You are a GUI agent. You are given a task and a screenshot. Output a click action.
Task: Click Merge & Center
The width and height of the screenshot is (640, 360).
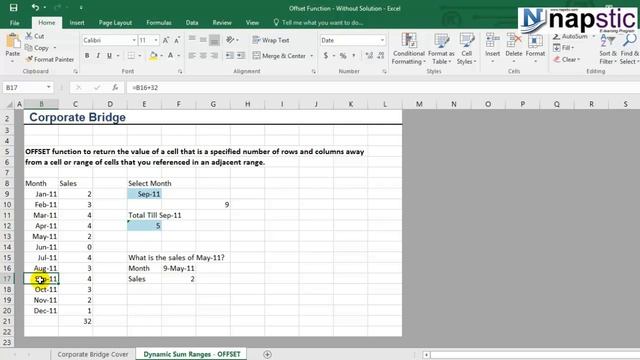click(x=279, y=56)
